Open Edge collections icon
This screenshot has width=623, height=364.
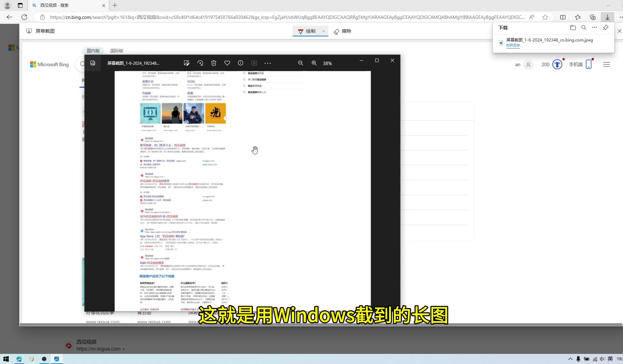[593, 17]
